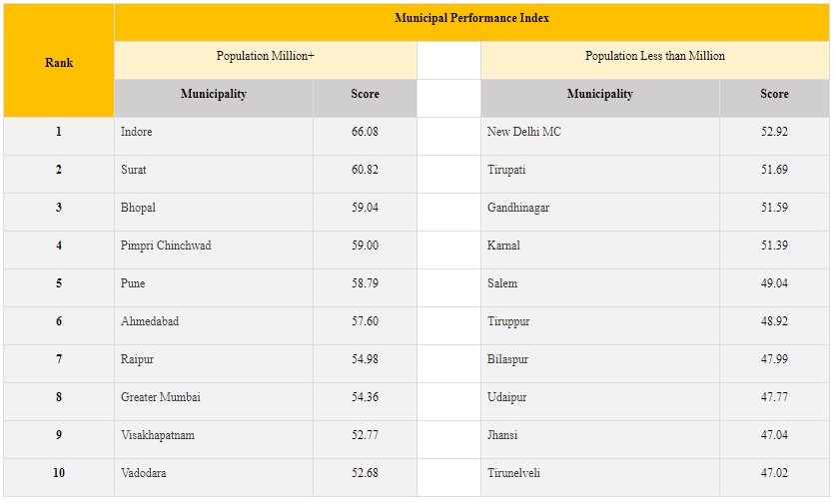The height and width of the screenshot is (504, 836).
Task: Select the Visakhapatnam cell
Action: 214,439
